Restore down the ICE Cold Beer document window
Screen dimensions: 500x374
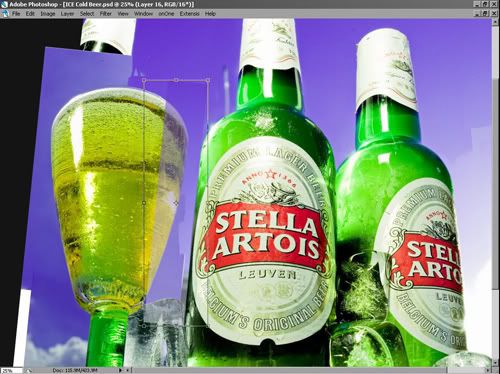[x=486, y=13]
